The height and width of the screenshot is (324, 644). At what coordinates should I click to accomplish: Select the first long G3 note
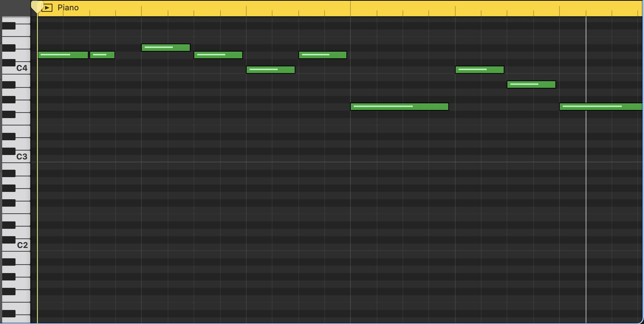pyautogui.click(x=399, y=107)
